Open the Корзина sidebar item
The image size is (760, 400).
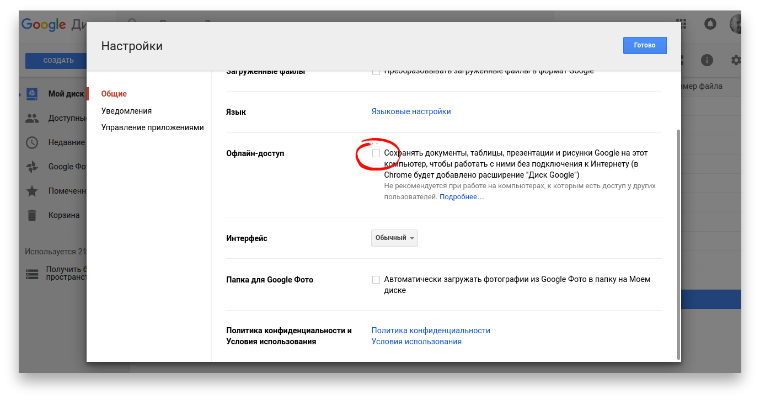64,215
